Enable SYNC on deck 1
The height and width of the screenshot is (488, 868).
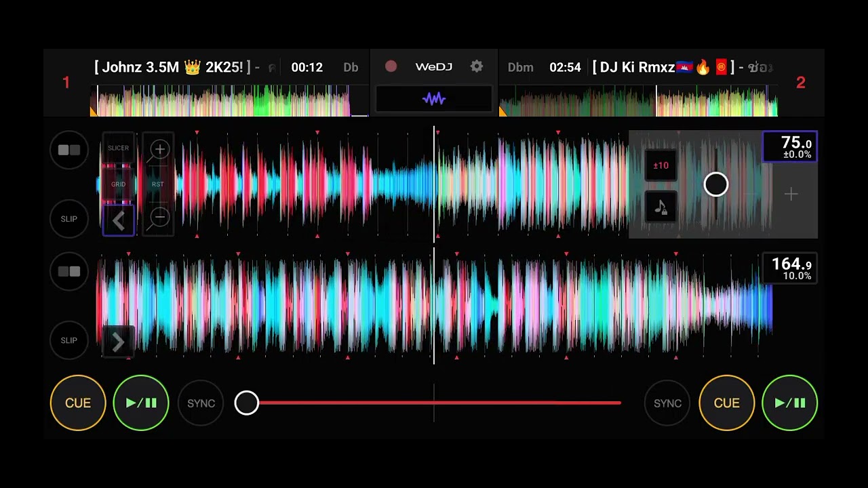coord(201,403)
